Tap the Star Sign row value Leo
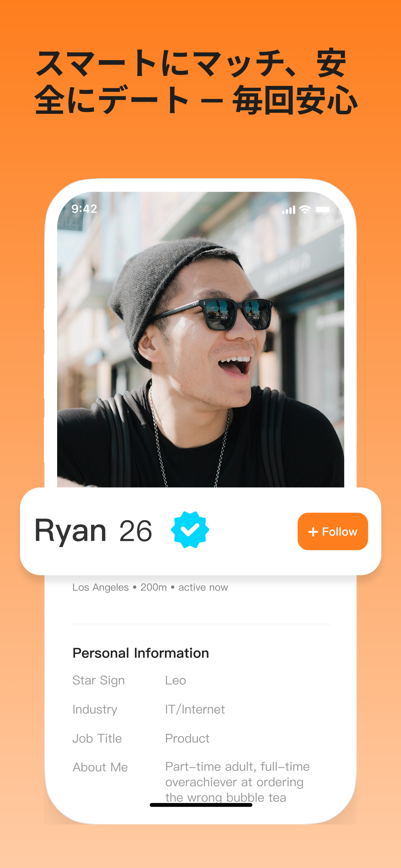Screen dimensions: 401x868 tap(176, 680)
